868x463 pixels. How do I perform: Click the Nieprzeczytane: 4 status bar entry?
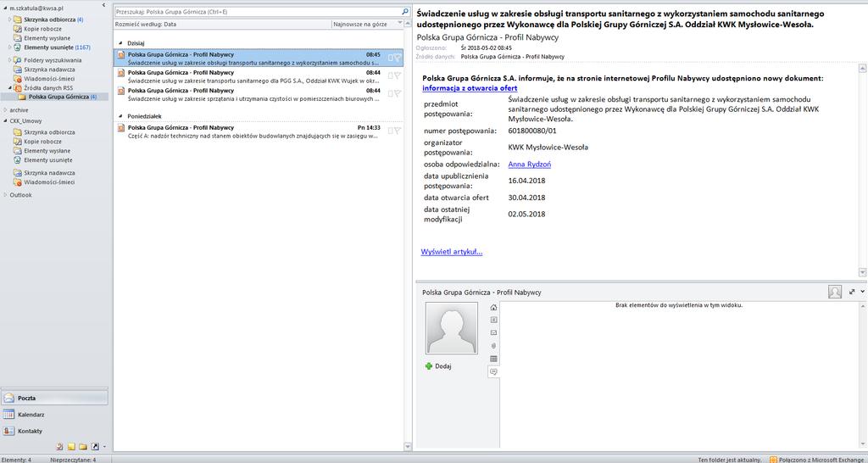point(73,460)
